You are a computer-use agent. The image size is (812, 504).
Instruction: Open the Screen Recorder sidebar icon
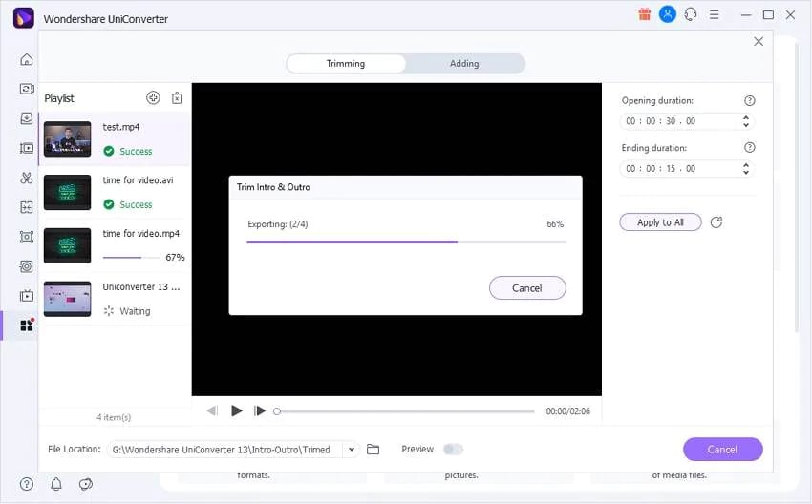click(x=27, y=237)
